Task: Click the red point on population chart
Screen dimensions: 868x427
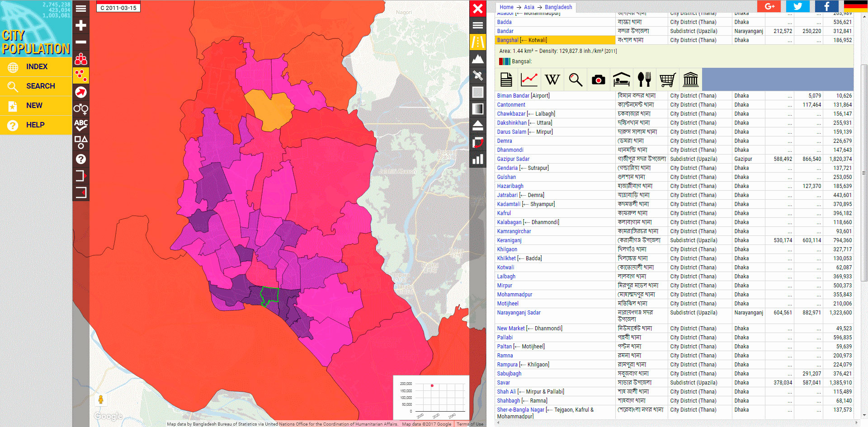Action: point(432,385)
